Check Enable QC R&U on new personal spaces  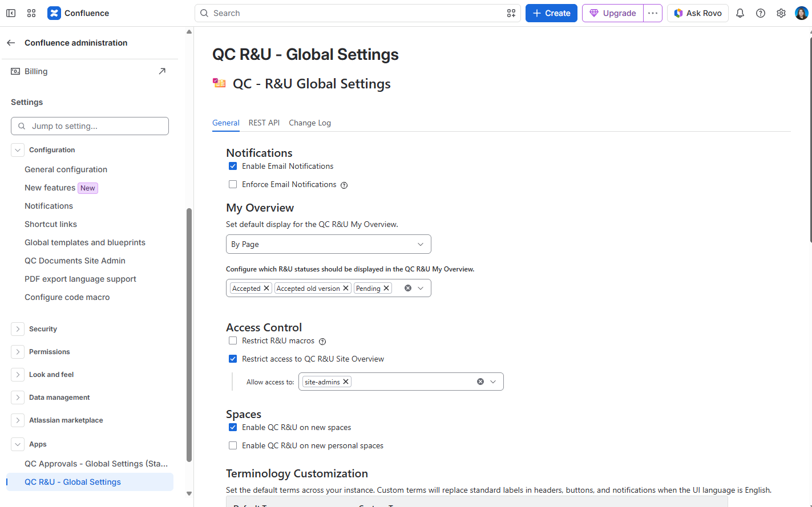pyautogui.click(x=233, y=446)
